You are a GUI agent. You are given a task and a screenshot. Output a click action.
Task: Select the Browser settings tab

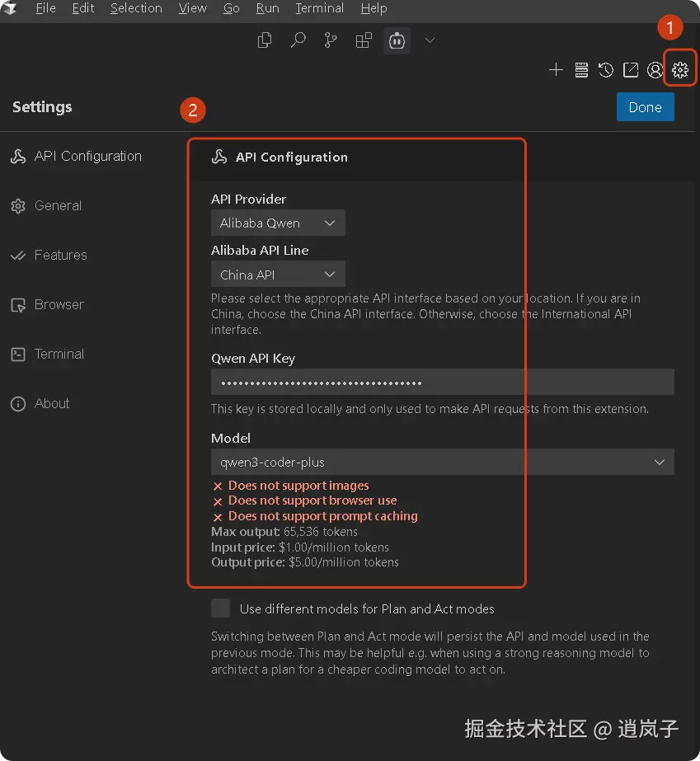pyautogui.click(x=48, y=305)
